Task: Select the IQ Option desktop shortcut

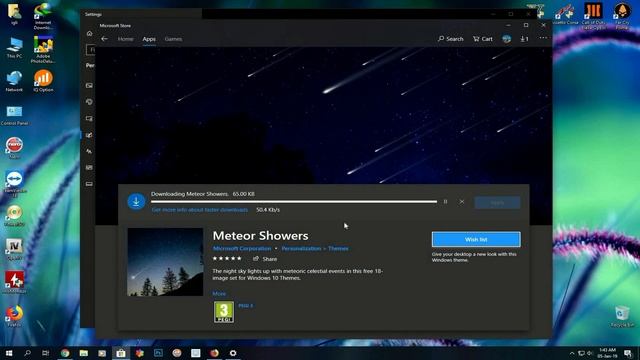Action: (43, 81)
